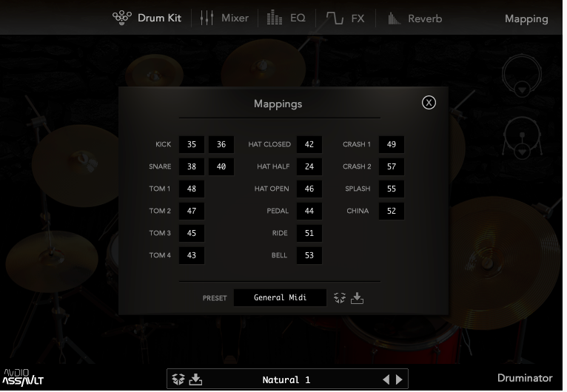The height and width of the screenshot is (392, 567).
Task: Edit SPLASH note value 55
Action: (x=392, y=189)
